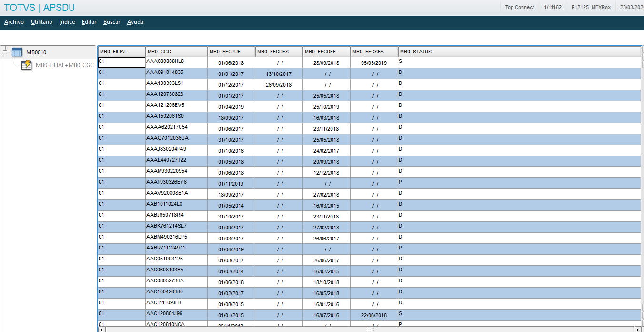Image resolution: width=644 pixels, height=332 pixels.
Task: Click the MB0_FILIAL column header
Action: point(121,52)
